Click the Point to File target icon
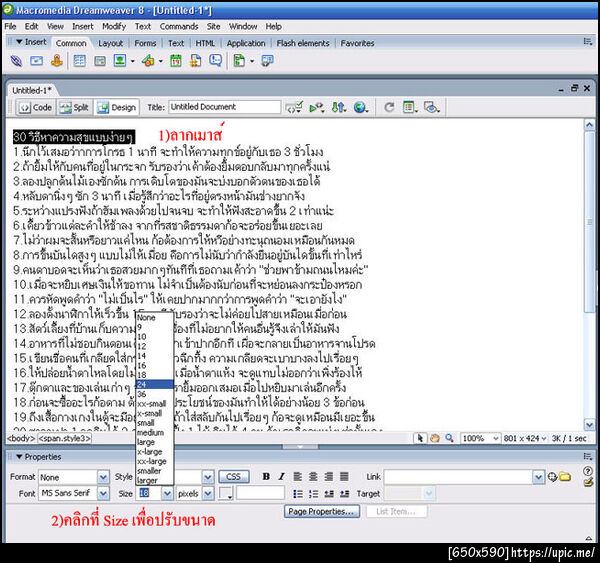The image size is (600, 563). [552, 477]
